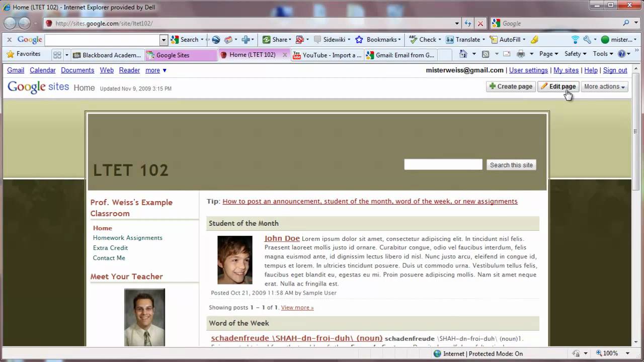The image size is (644, 362).
Task: Open the More actions dropdown
Action: point(604,86)
